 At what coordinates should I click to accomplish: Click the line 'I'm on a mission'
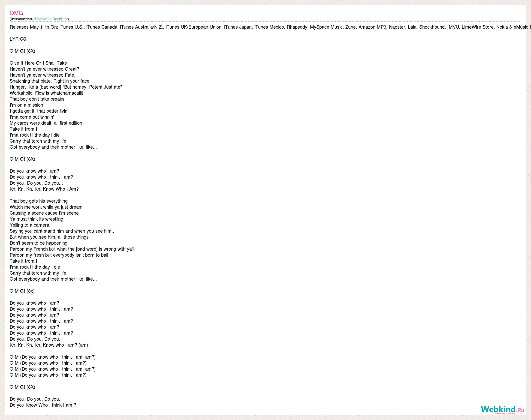click(26, 105)
